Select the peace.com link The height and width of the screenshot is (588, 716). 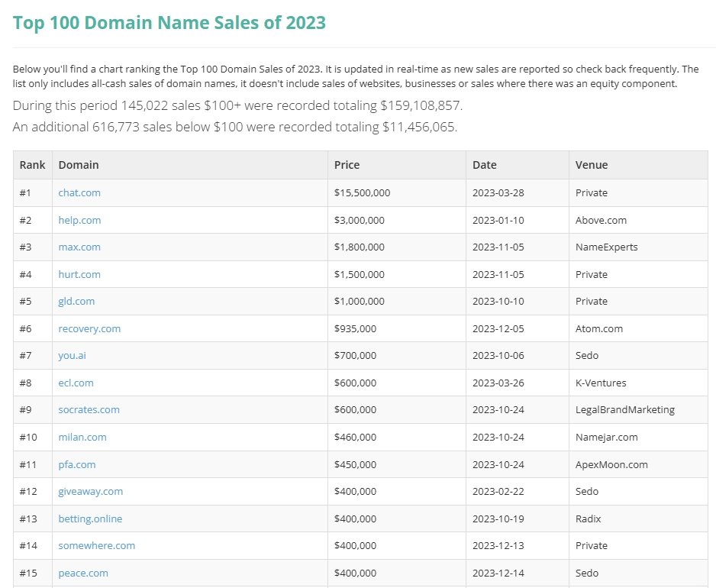(x=83, y=573)
